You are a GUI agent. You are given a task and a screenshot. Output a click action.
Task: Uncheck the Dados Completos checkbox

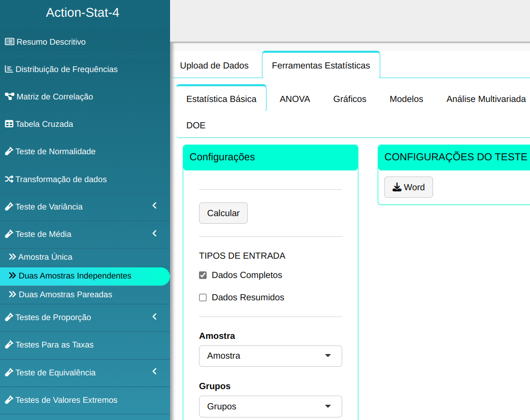pos(203,275)
